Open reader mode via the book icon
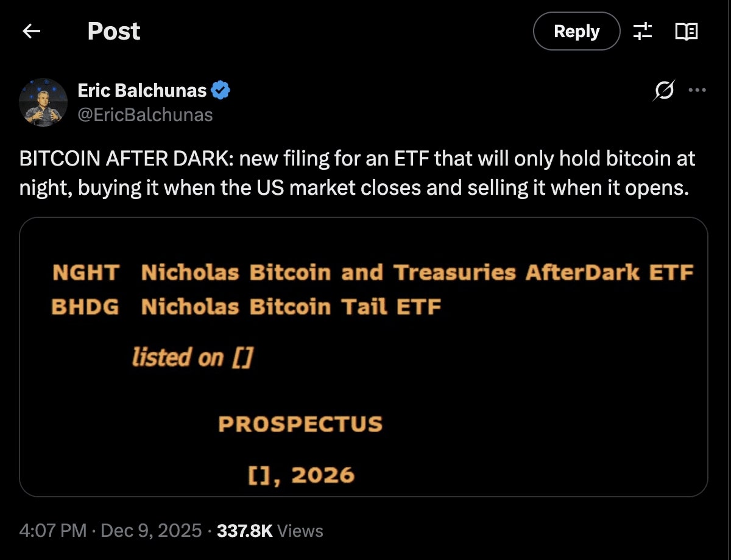 tap(686, 31)
